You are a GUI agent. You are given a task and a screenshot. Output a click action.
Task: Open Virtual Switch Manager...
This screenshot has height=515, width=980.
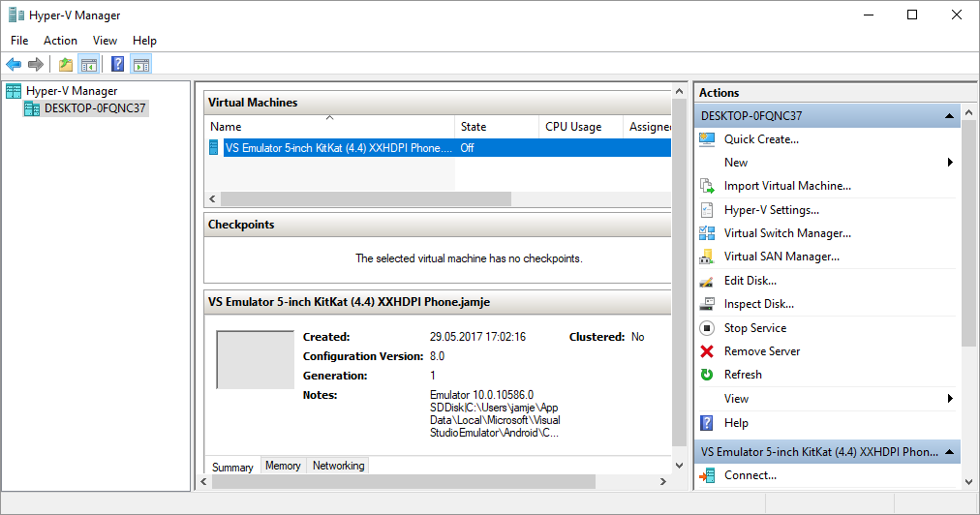click(787, 233)
